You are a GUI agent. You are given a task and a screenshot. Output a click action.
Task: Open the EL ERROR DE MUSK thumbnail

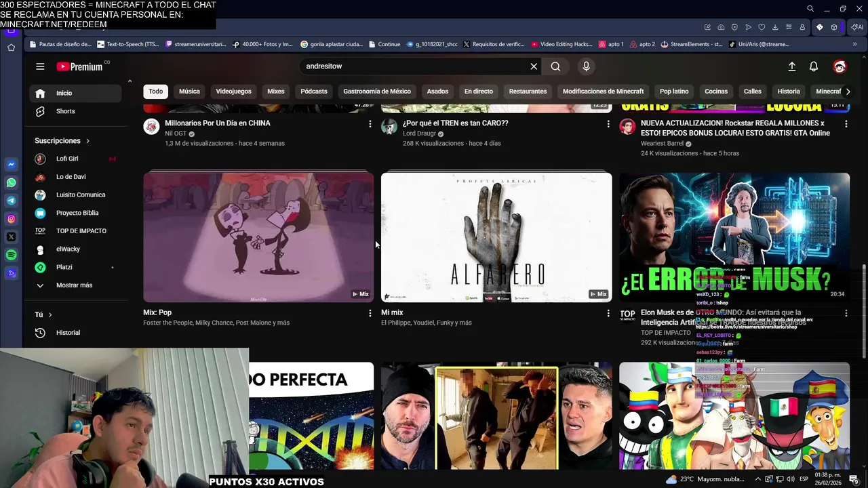pyautogui.click(x=734, y=237)
